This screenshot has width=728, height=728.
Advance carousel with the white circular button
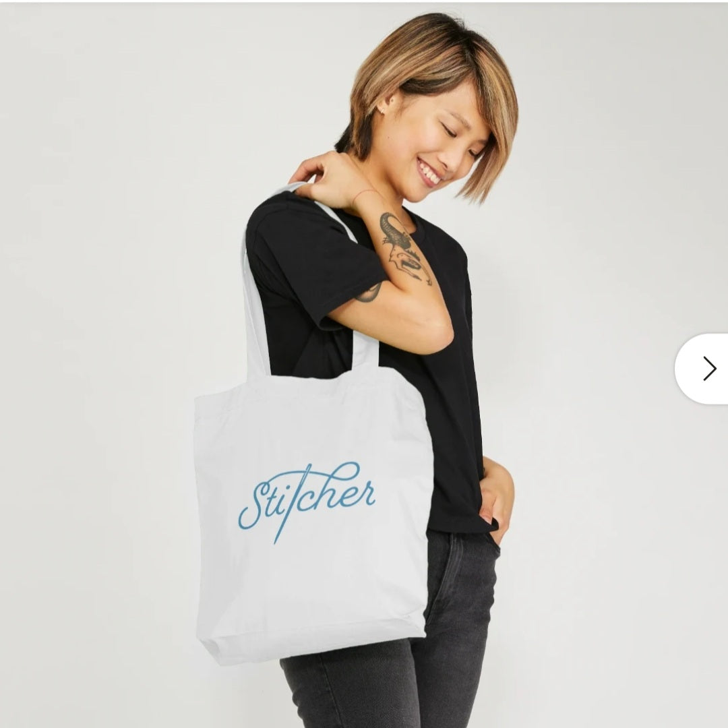(702, 369)
